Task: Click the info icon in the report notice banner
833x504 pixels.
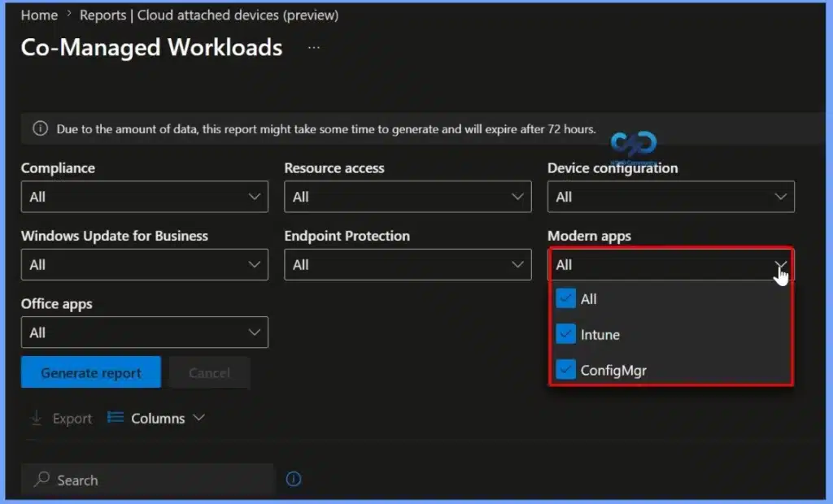Action: click(41, 128)
